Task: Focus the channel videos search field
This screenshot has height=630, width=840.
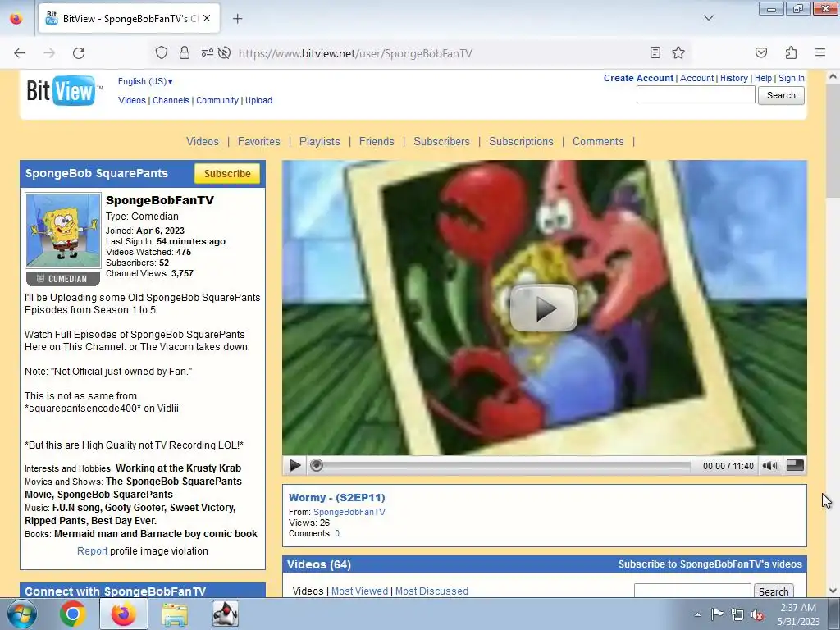Action: (x=692, y=591)
